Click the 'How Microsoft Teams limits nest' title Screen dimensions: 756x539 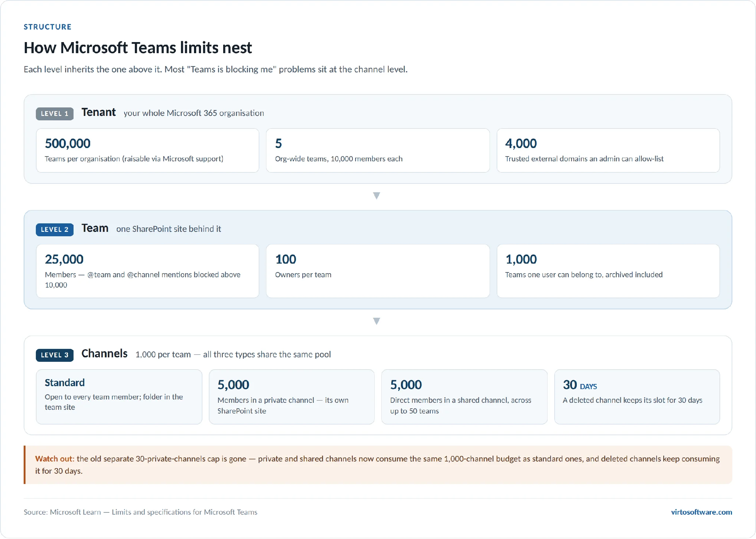(138, 48)
